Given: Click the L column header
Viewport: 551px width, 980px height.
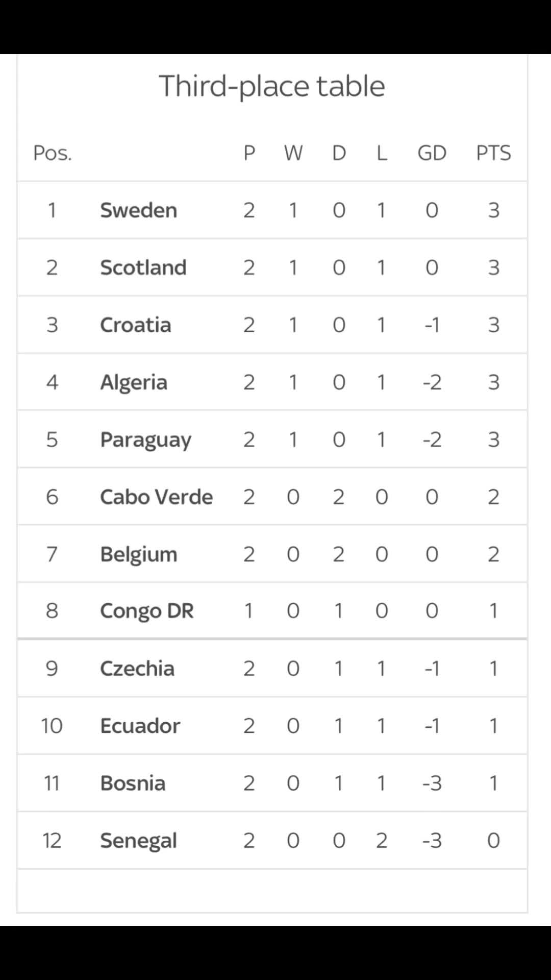Looking at the screenshot, I should coord(382,153).
